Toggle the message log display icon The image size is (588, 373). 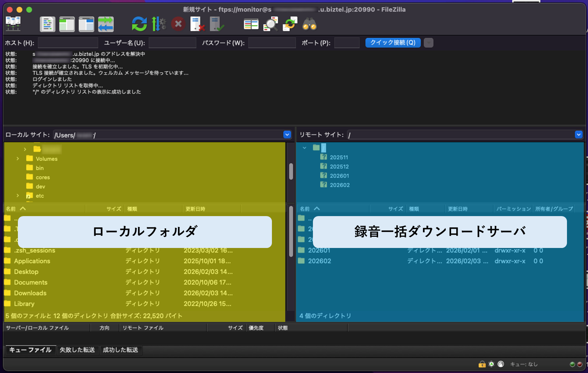pyautogui.click(x=47, y=24)
